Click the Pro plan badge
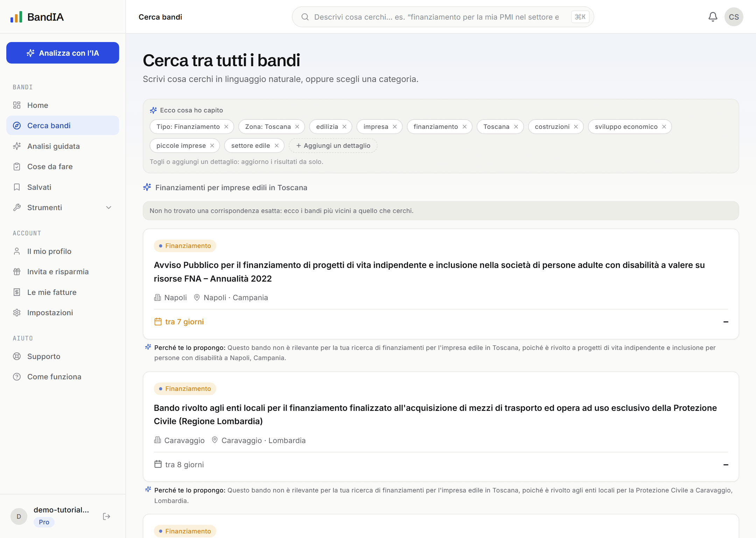This screenshot has height=538, width=756. coord(44,522)
